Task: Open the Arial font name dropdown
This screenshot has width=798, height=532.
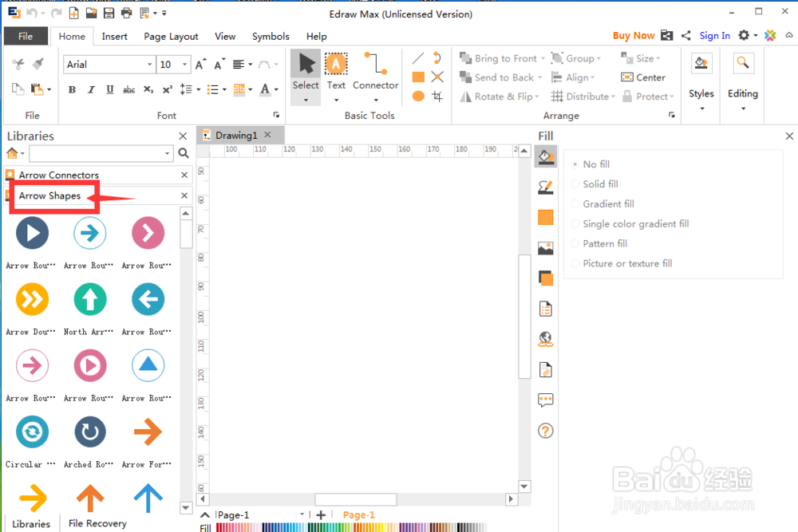Action: [149, 65]
